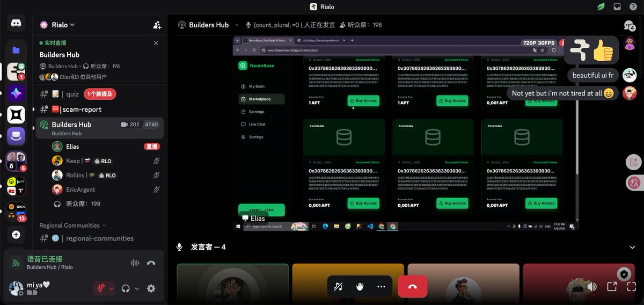
Task: Open the purple top hat server icon
Action: 16,136
